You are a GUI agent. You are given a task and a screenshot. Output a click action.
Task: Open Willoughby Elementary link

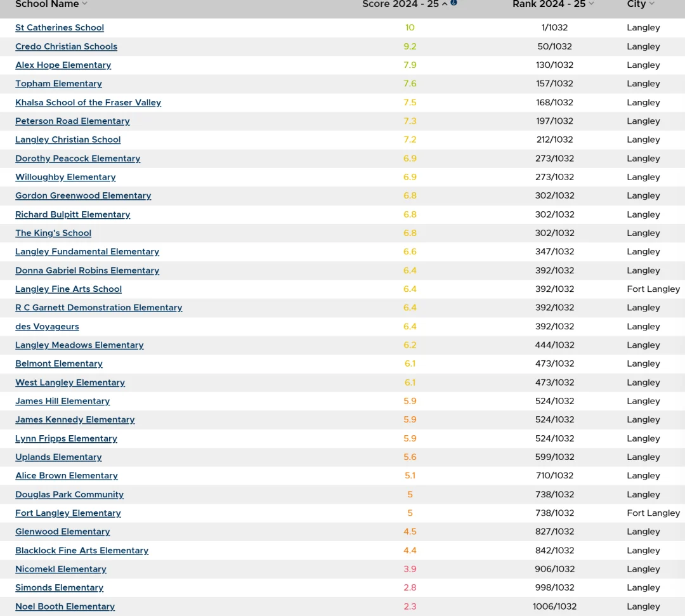65,177
